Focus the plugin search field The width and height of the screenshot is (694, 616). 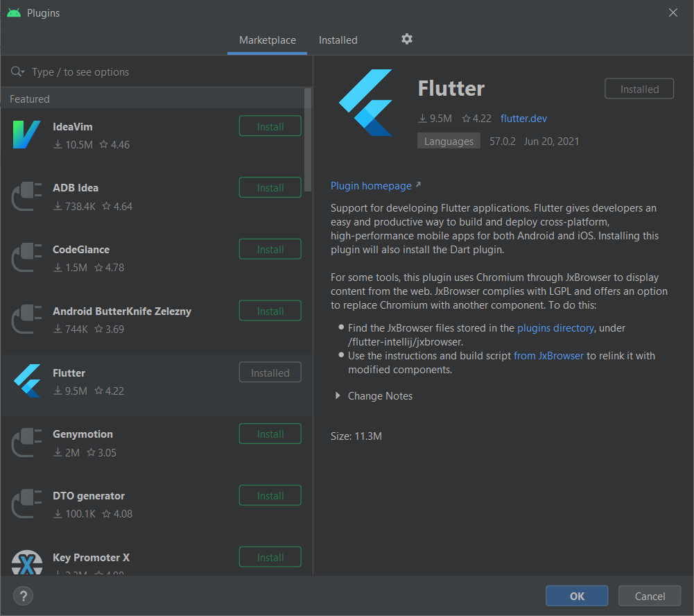157,71
